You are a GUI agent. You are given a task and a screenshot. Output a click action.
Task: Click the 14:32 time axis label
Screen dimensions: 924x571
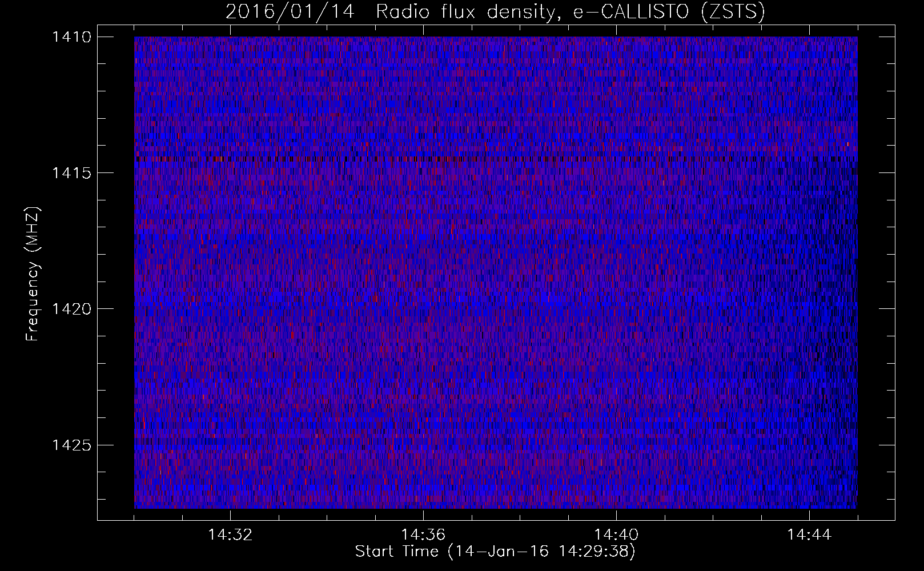point(230,535)
